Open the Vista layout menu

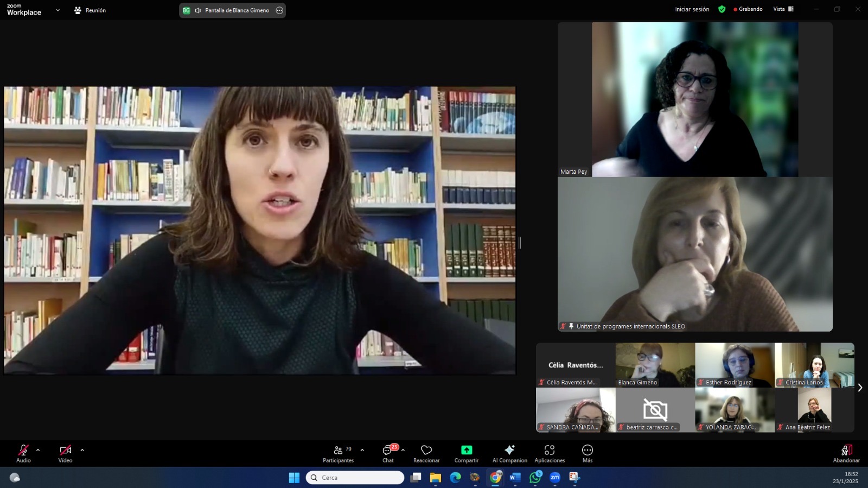(783, 9)
